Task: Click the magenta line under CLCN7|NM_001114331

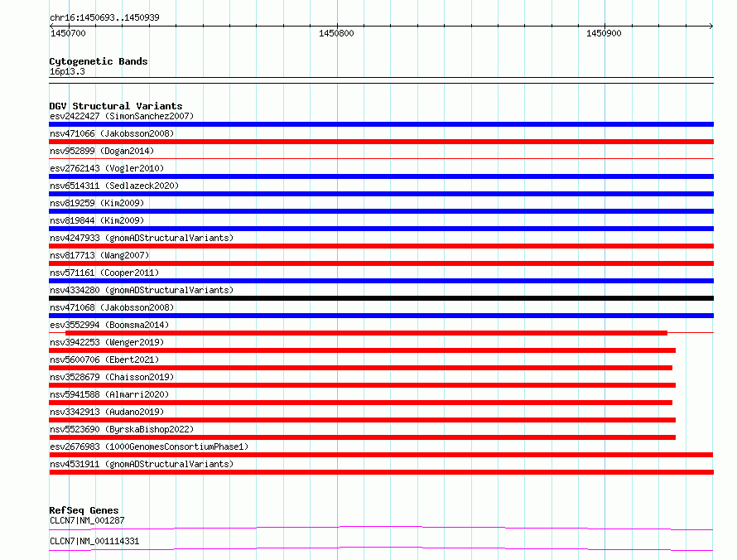Action: click(x=381, y=548)
